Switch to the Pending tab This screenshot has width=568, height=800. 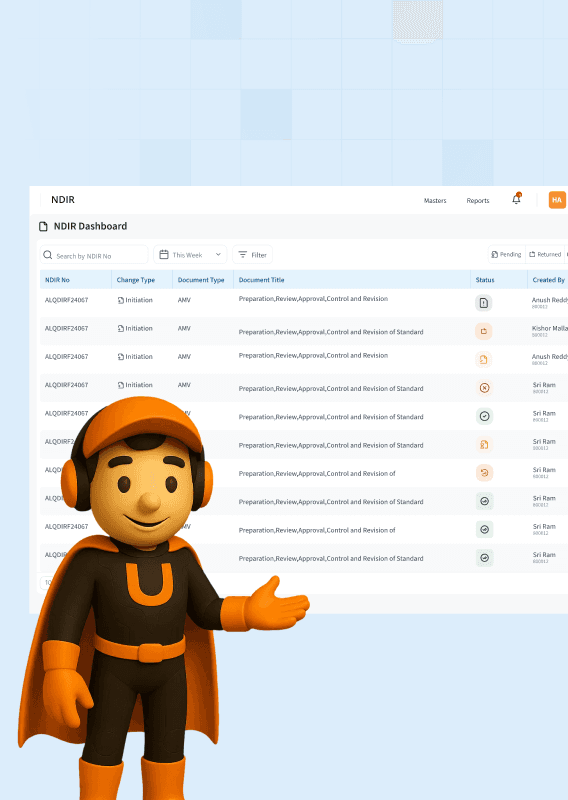[x=506, y=254]
